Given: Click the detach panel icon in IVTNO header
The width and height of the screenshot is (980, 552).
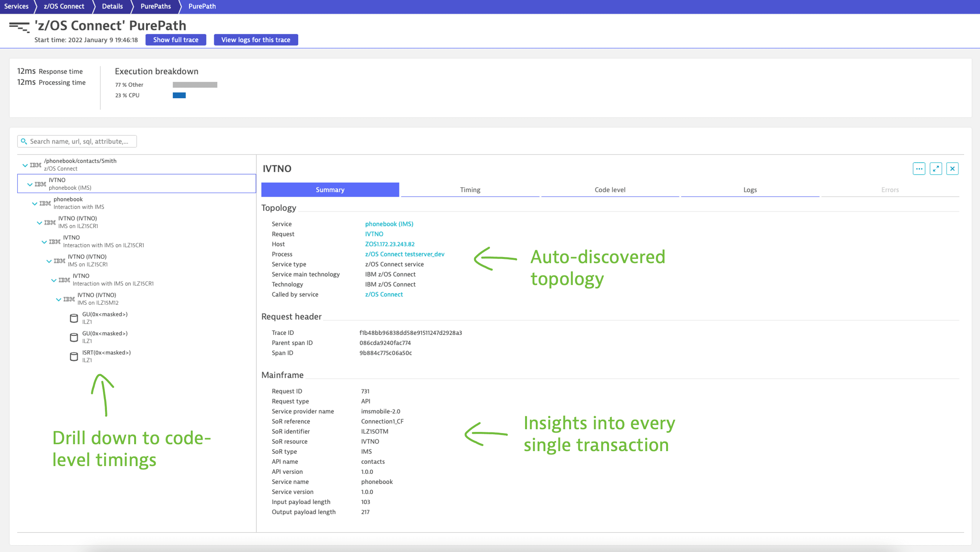Looking at the screenshot, I should tap(936, 168).
